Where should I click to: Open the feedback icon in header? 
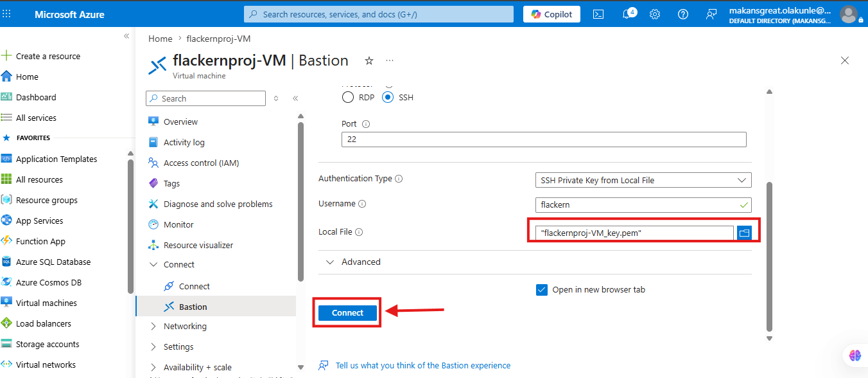[711, 14]
